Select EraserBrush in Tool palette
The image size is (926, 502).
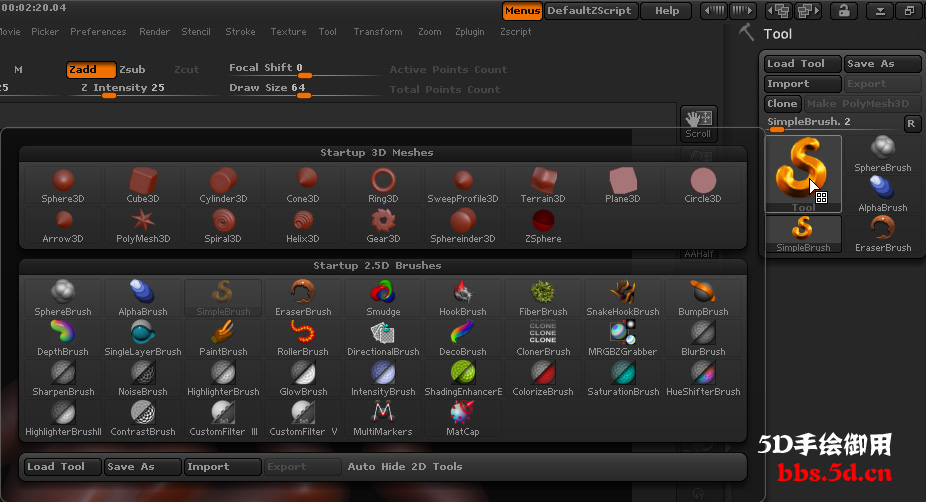pos(883,234)
